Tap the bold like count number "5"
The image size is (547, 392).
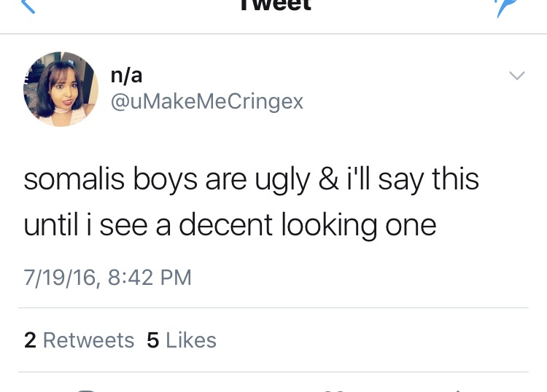153,340
